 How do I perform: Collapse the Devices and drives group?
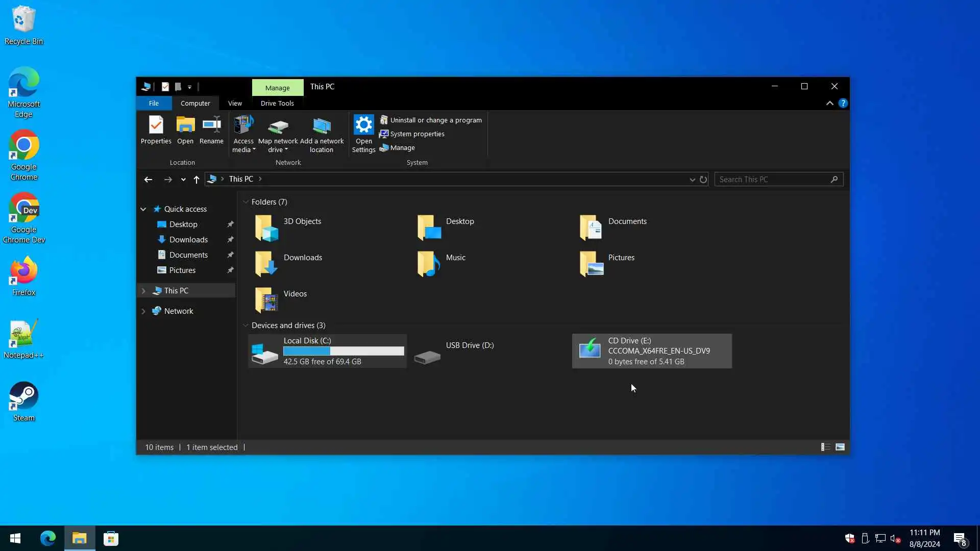pos(246,325)
